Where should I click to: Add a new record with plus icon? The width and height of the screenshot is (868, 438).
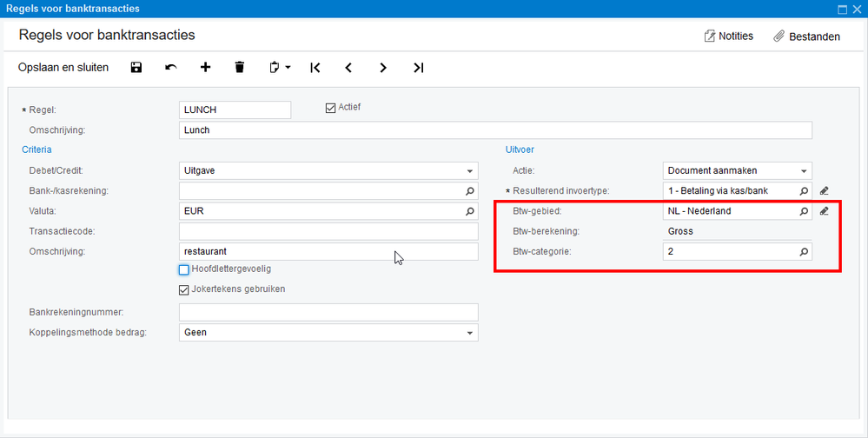point(206,67)
